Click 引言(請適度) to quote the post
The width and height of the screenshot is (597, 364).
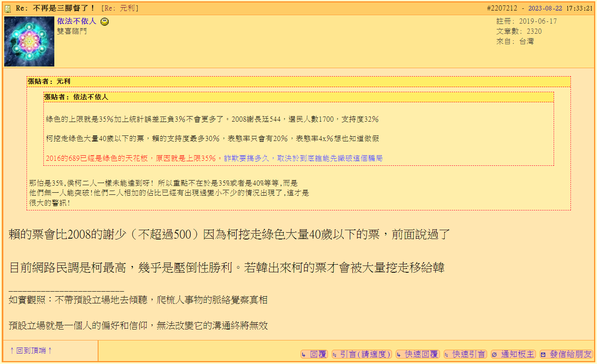362,354
